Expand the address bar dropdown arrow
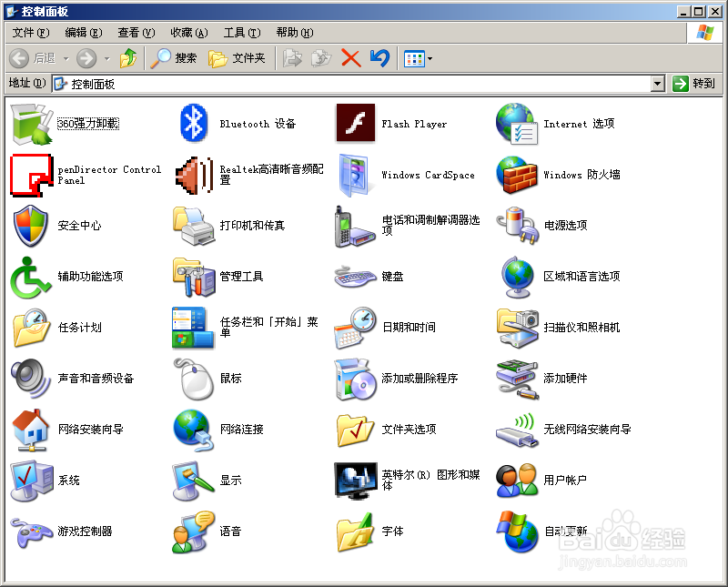 point(657,84)
